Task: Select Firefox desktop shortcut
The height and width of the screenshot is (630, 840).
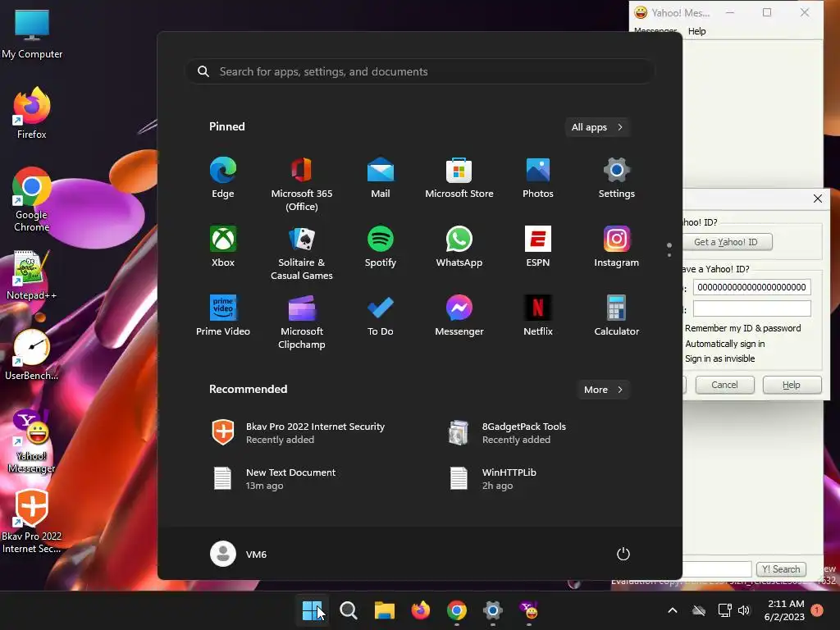Action: click(x=32, y=113)
